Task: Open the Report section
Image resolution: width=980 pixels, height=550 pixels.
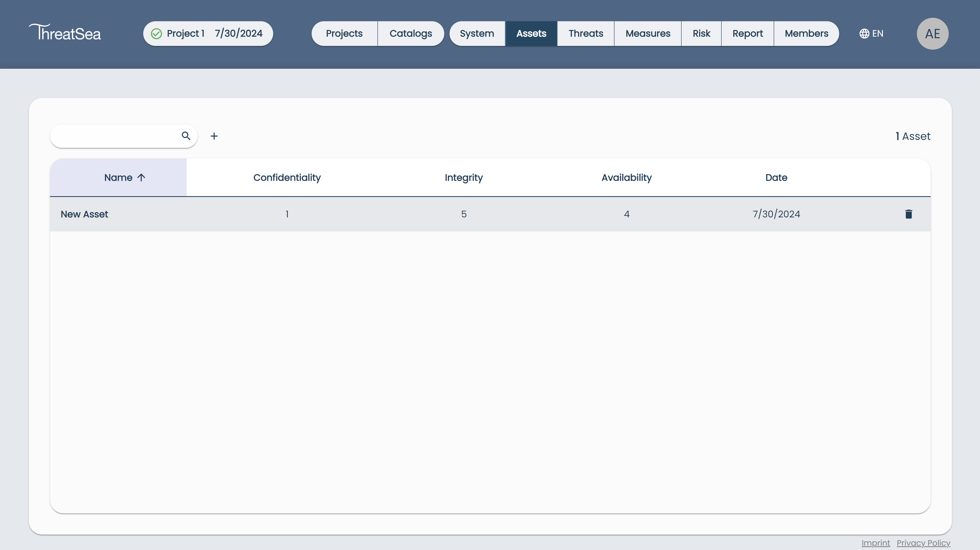Action: tap(747, 33)
